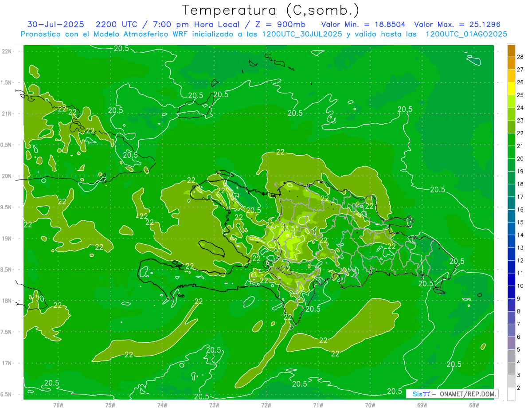Click the initialization time "1200UTC_30JUL2025"

tap(302, 34)
